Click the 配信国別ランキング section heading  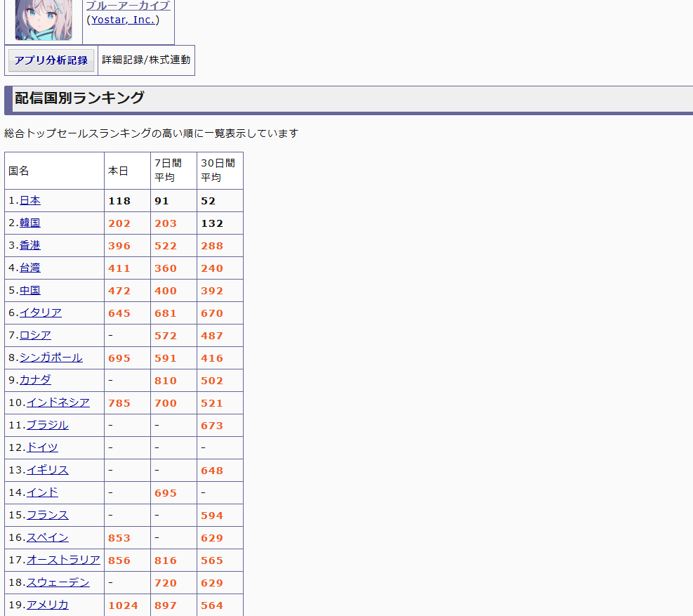[79, 98]
